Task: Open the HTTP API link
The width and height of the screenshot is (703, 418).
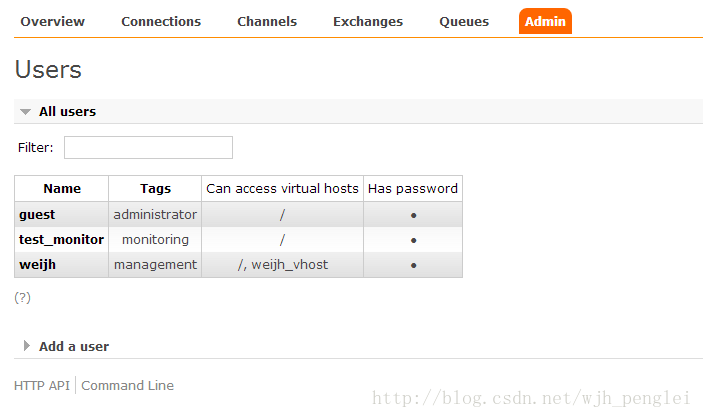Action: coord(42,386)
